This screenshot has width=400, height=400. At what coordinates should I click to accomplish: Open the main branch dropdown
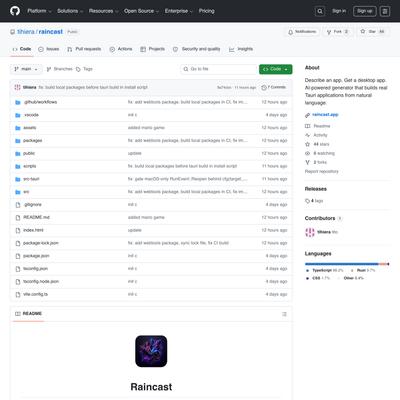26,69
